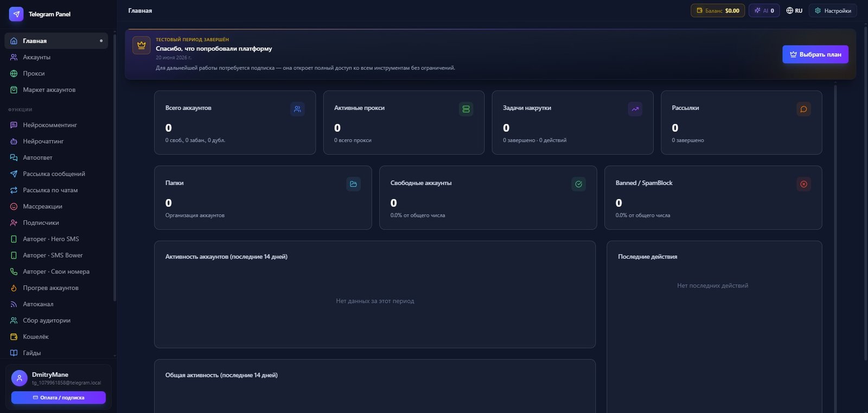This screenshot has height=413, width=868.
Task: Click the phone icon beside Авторег · Свои номера
Action: 14,271
